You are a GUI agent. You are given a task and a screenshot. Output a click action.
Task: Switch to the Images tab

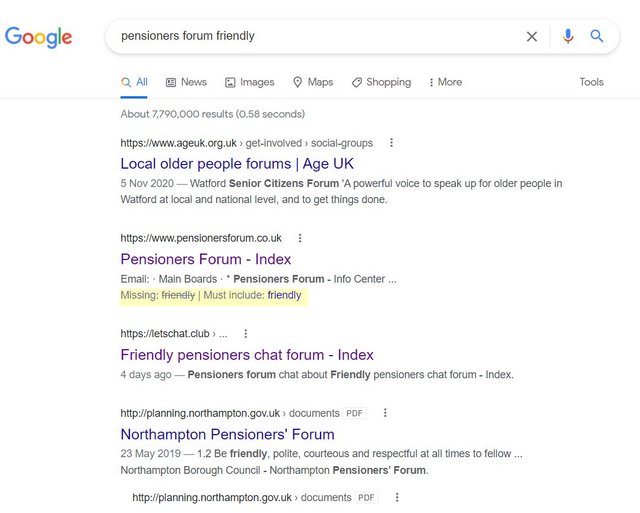[249, 82]
